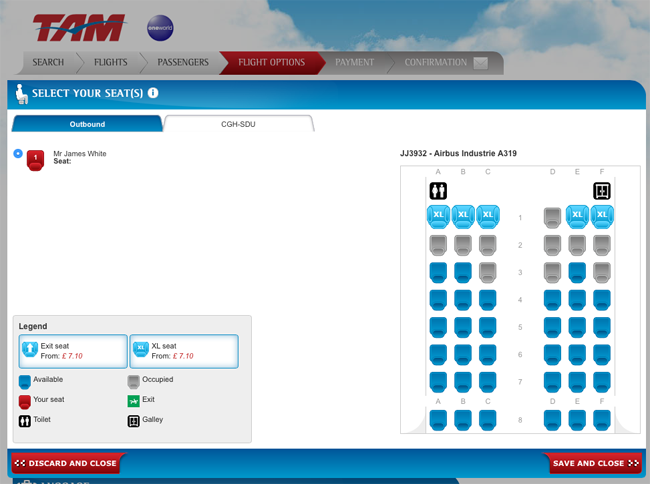This screenshot has width=650, height=484.
Task: Click occupied seat 1D
Action: coord(552,218)
